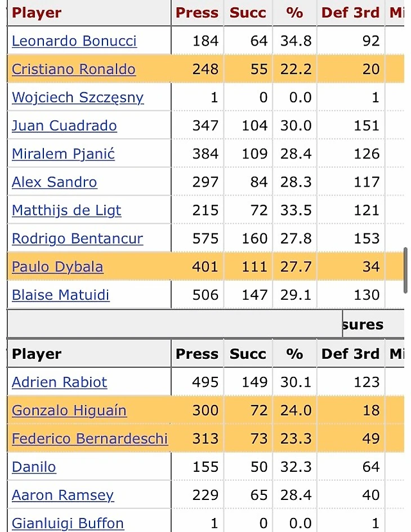The height and width of the screenshot is (532, 411).
Task: Click Paulo Dybala name link
Action: pyautogui.click(x=57, y=267)
